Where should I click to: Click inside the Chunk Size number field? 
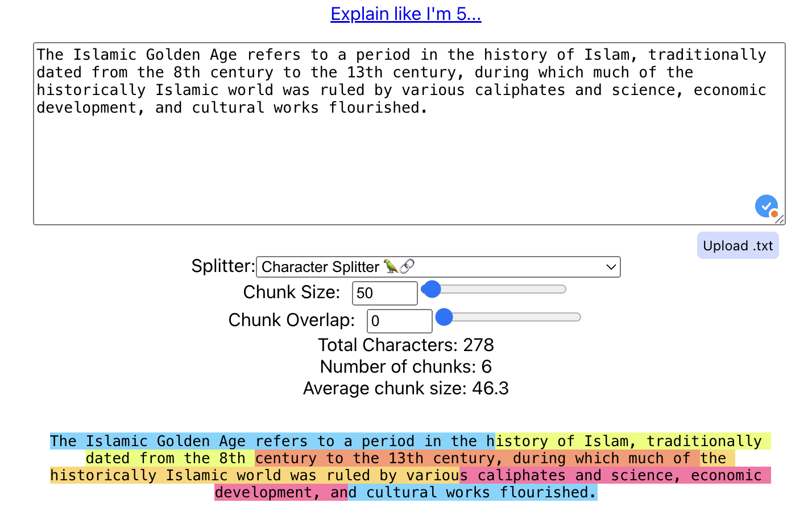[x=384, y=292]
